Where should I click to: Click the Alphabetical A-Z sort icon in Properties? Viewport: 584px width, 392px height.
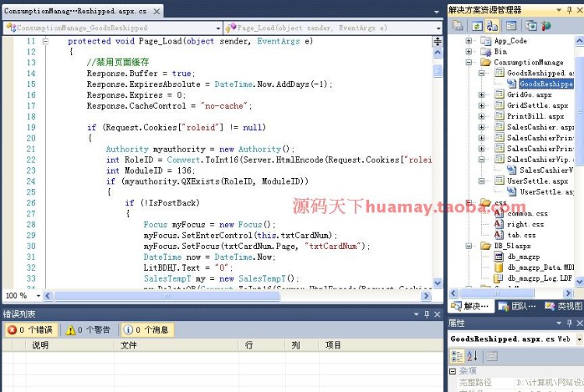tap(472, 356)
